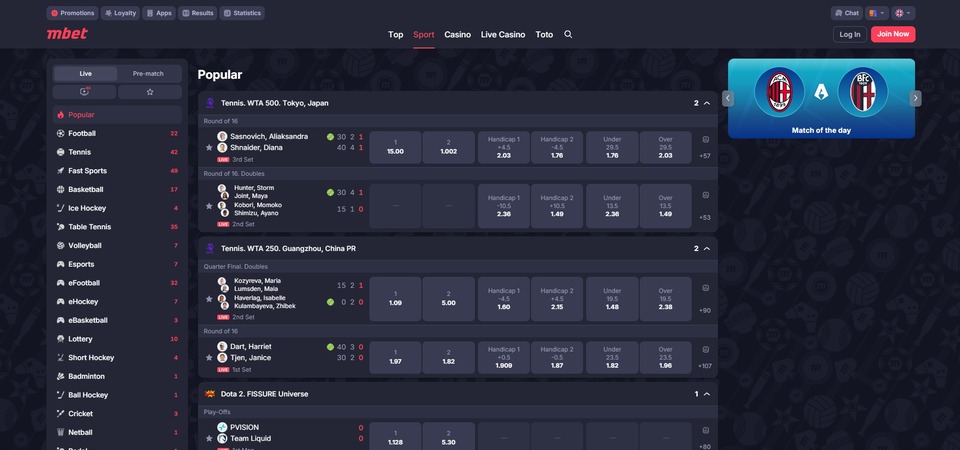
Task: Open Cricket in the sidebar
Action: click(x=118, y=413)
